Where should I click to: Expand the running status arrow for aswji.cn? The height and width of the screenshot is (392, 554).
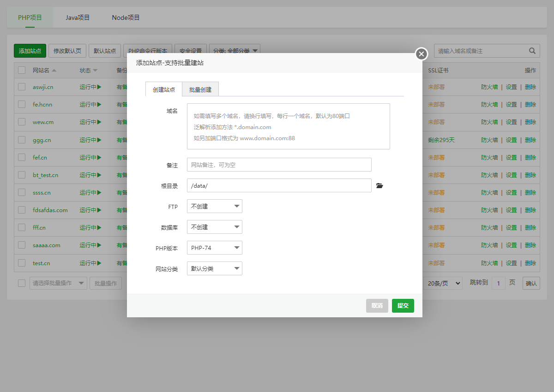click(x=99, y=87)
